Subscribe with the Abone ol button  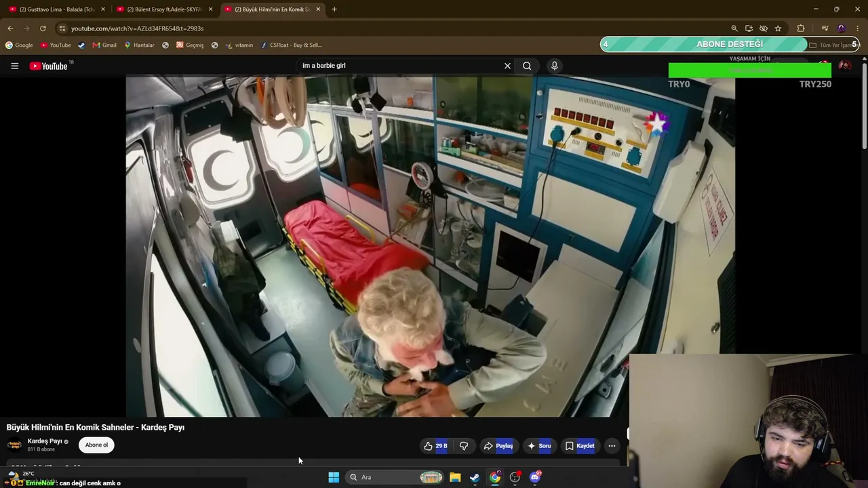(x=96, y=445)
